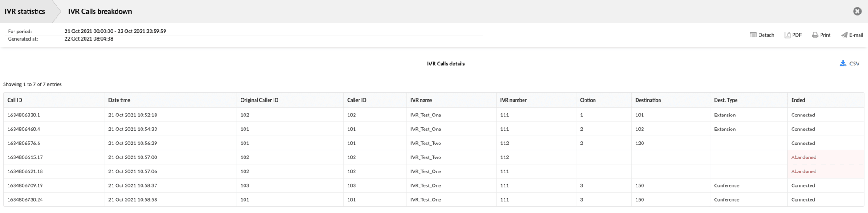Click the Print printer icon

tap(815, 35)
